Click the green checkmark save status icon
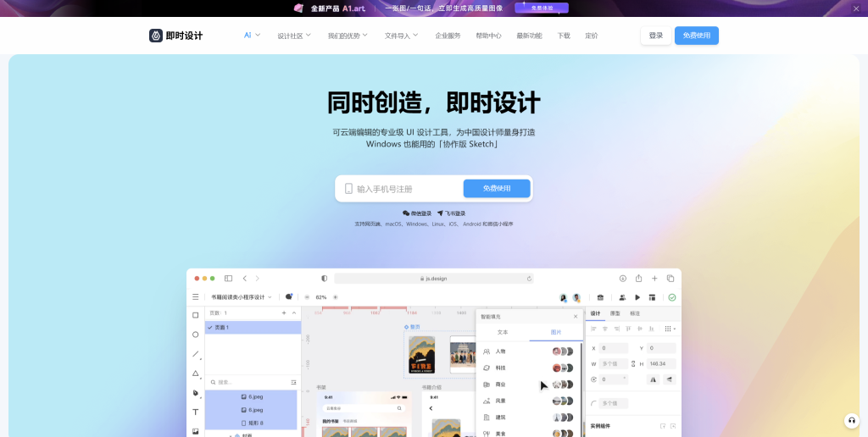The image size is (868, 437). pyautogui.click(x=672, y=297)
